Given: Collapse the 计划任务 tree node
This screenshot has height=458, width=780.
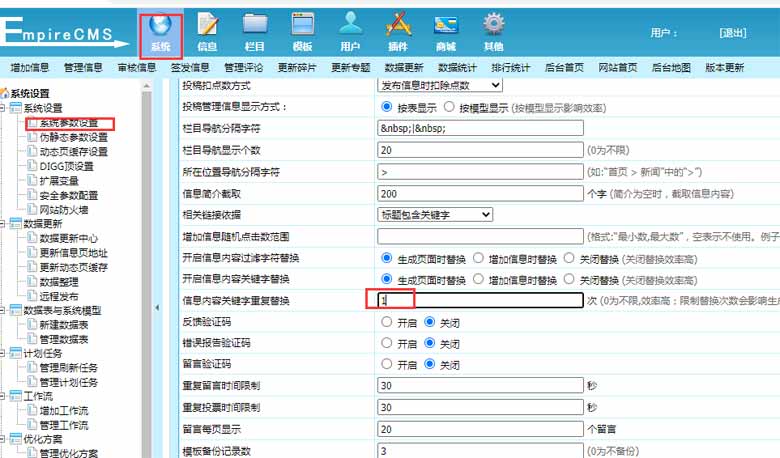Looking at the screenshot, I should (3, 354).
